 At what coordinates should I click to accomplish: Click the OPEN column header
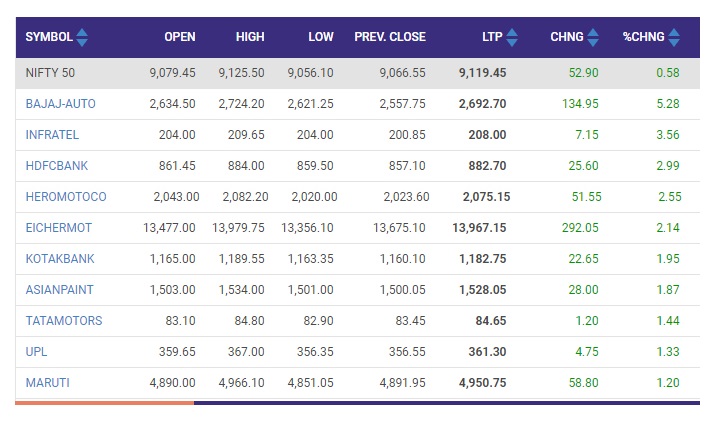click(180, 37)
